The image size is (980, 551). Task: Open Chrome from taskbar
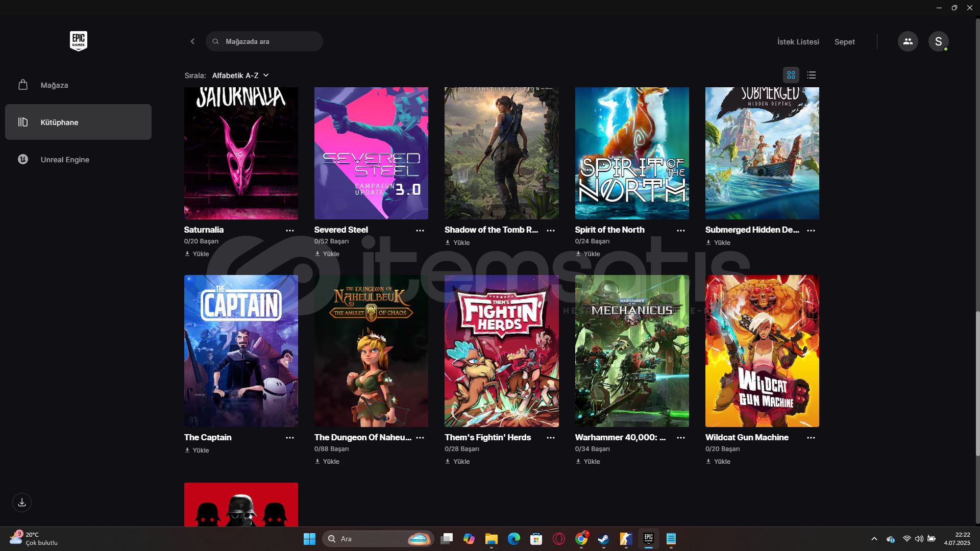pos(581,539)
